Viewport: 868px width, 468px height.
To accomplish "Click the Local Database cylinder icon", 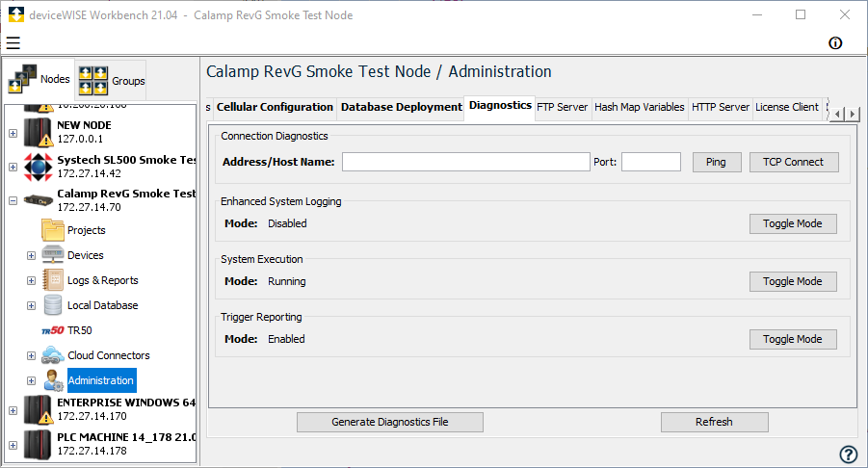I will coord(53,305).
